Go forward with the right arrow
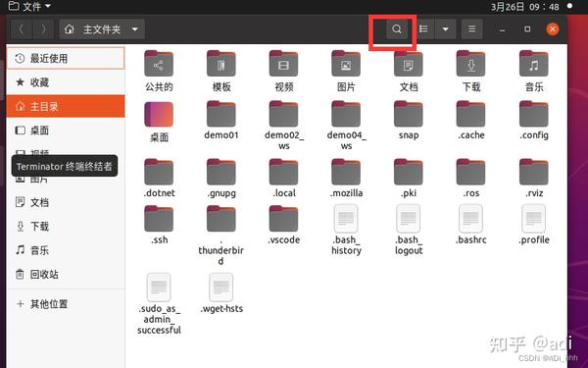 43,28
